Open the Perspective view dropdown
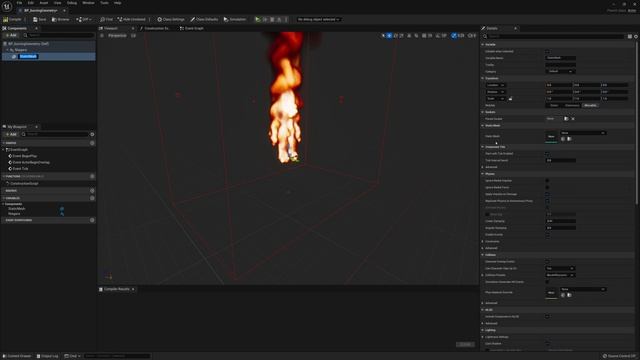This screenshot has width=640, height=360. click(x=117, y=36)
